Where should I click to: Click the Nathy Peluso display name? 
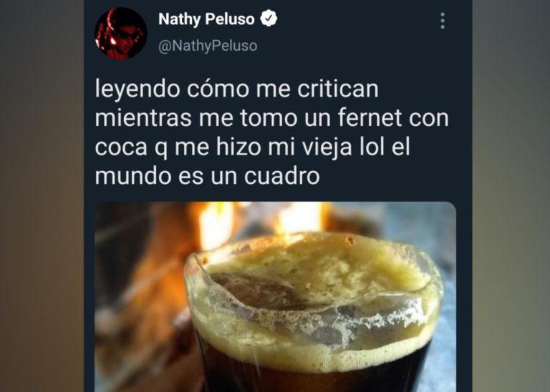click(x=206, y=19)
